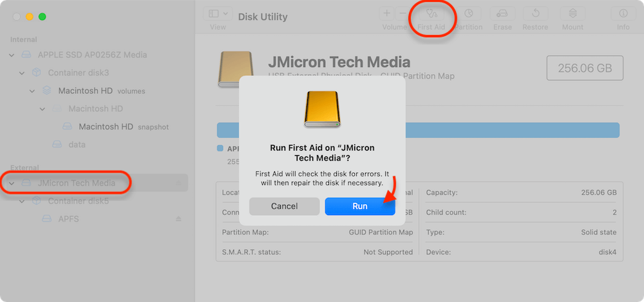Collapse the Container disk5 chevron
644x302 pixels.
pyautogui.click(x=22, y=201)
